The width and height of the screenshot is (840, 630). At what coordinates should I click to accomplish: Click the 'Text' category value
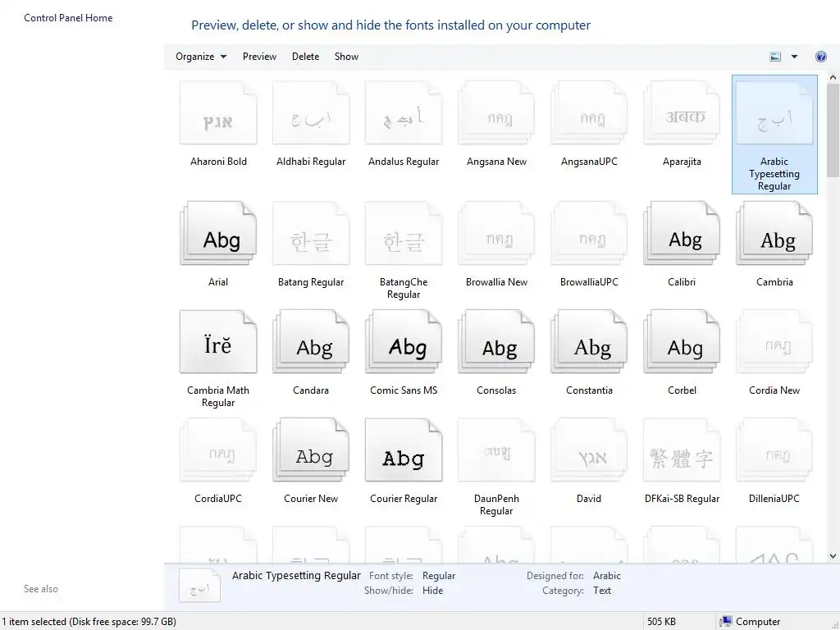(601, 591)
